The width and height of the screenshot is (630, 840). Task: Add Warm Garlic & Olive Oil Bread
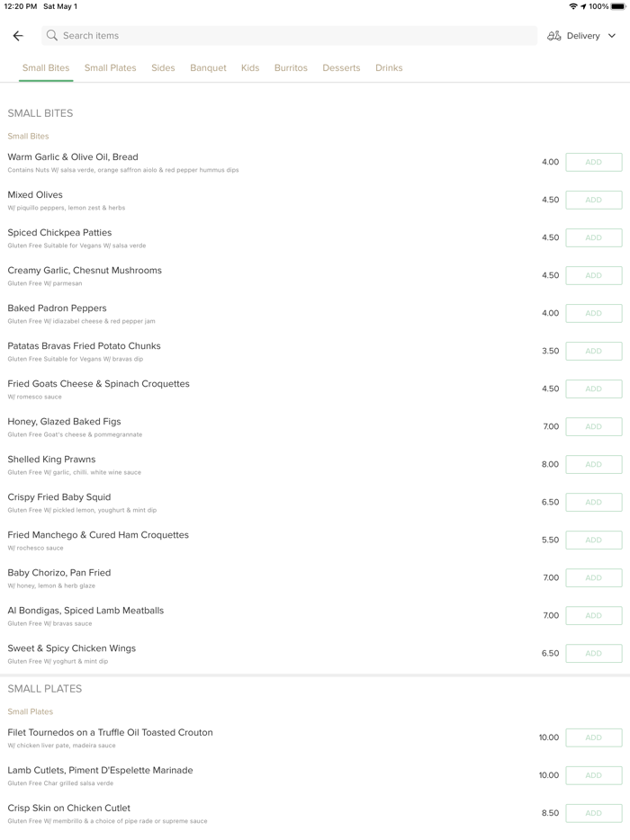tap(593, 163)
